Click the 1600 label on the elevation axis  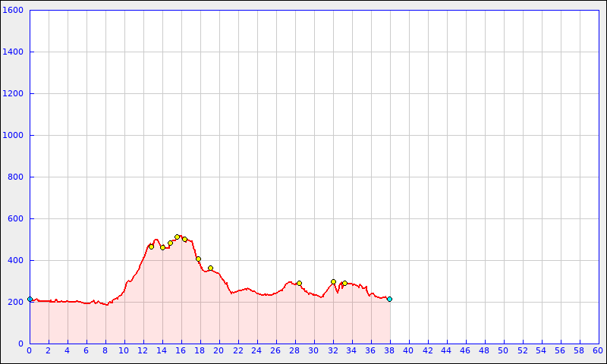14,11
